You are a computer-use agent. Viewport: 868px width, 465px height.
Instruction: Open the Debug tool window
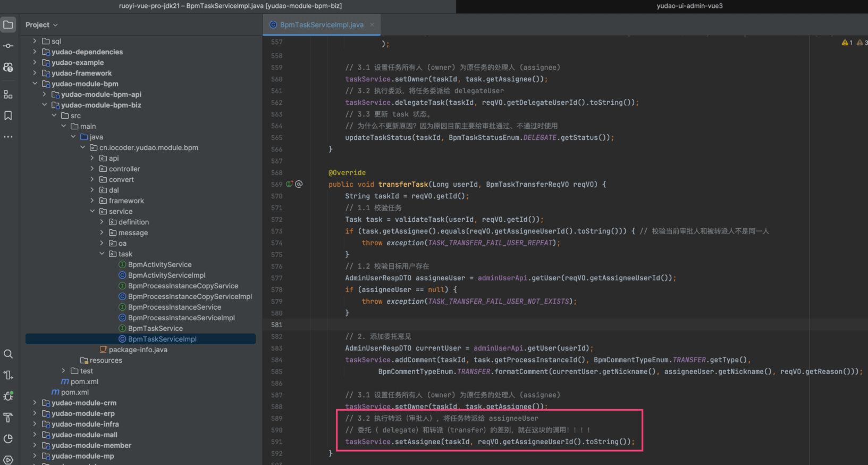9,396
